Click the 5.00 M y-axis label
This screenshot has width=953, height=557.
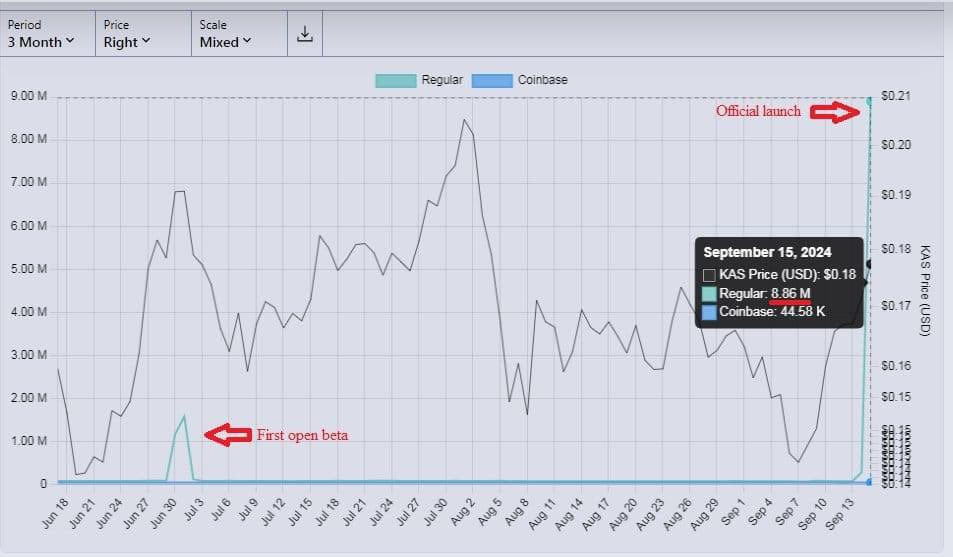[29, 269]
